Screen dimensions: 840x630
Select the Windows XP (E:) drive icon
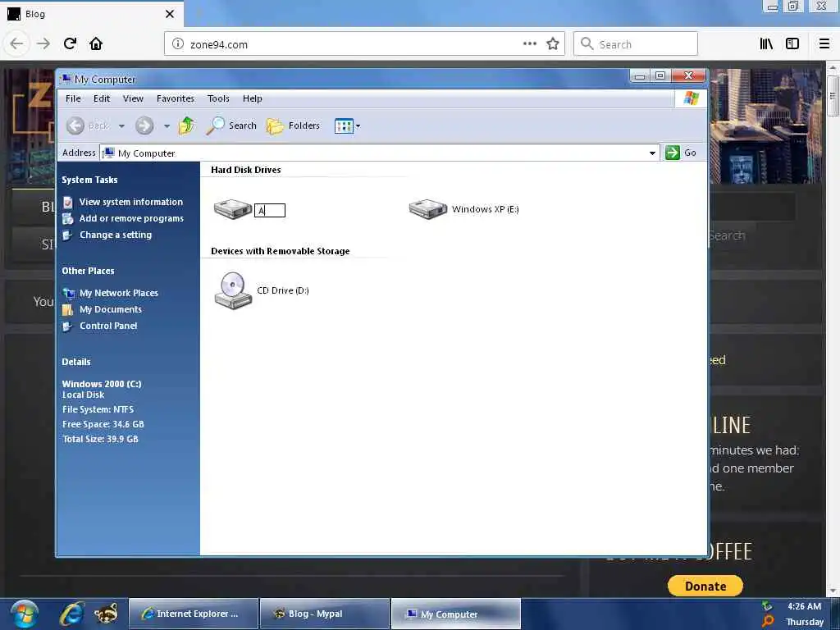[x=427, y=209]
